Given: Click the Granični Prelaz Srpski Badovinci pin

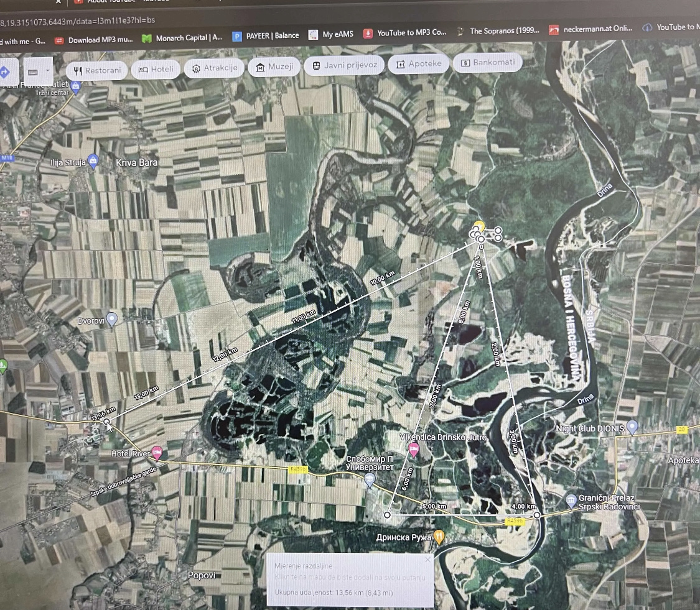Looking at the screenshot, I should pyautogui.click(x=571, y=500).
